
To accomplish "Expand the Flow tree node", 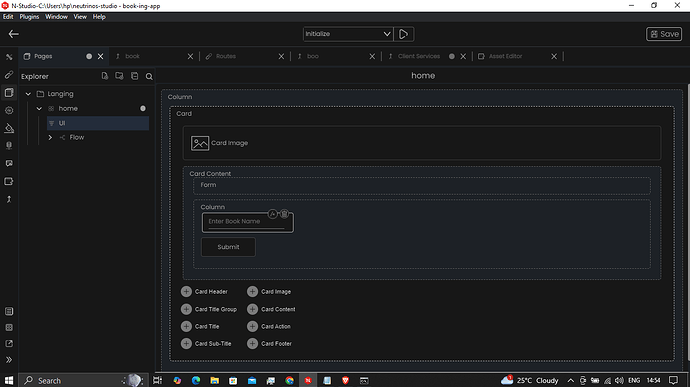I will click(x=50, y=137).
